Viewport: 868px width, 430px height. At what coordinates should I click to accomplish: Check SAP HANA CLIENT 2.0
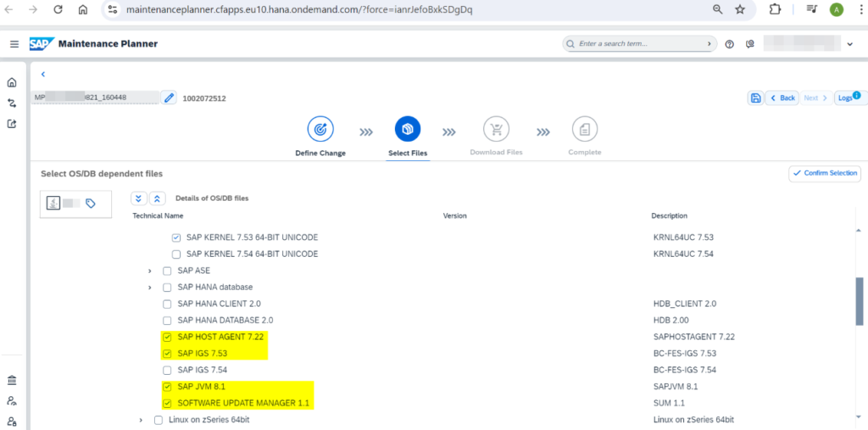click(167, 304)
